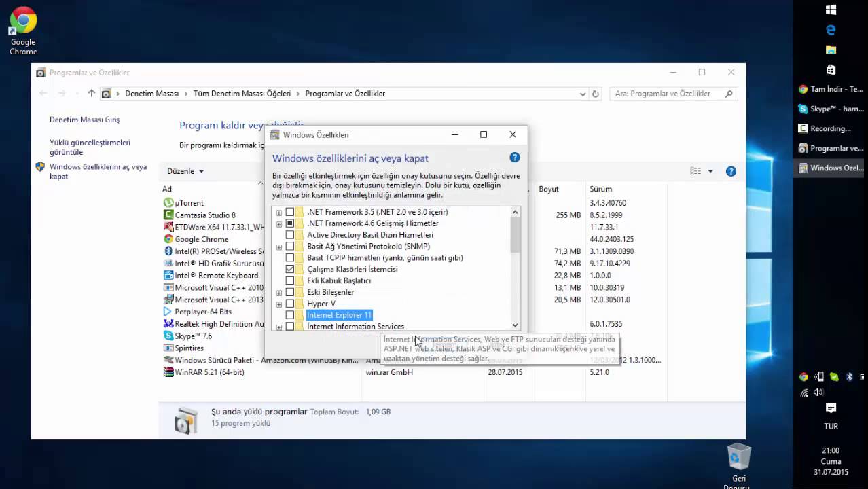Open Google Chrome desktop shortcut icon
Viewport: 868px width, 489px height.
coord(23,21)
